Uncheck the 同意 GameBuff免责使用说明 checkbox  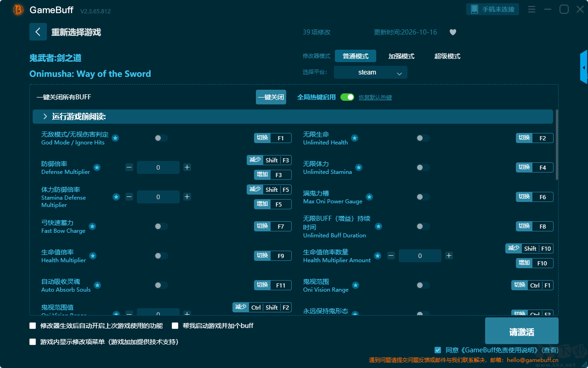[x=438, y=350]
